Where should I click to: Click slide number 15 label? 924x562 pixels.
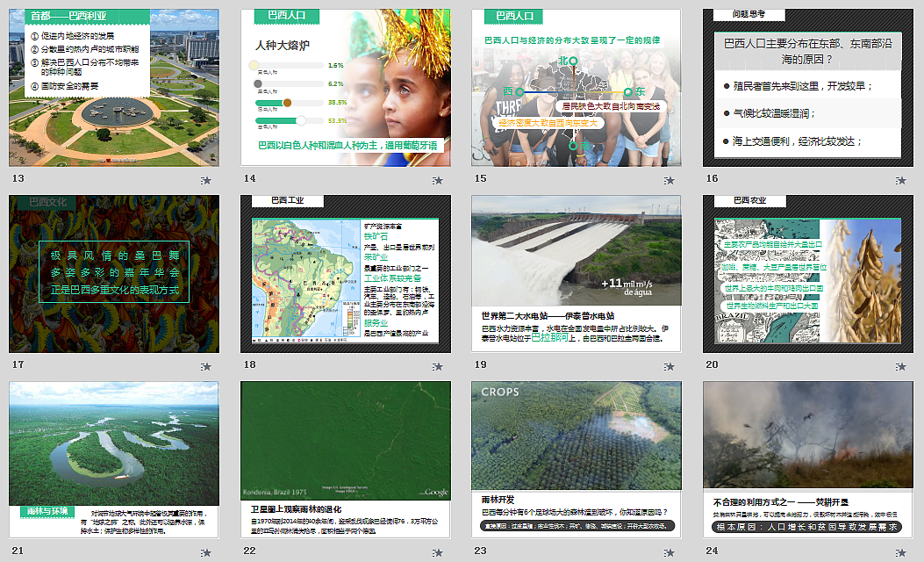[481, 178]
